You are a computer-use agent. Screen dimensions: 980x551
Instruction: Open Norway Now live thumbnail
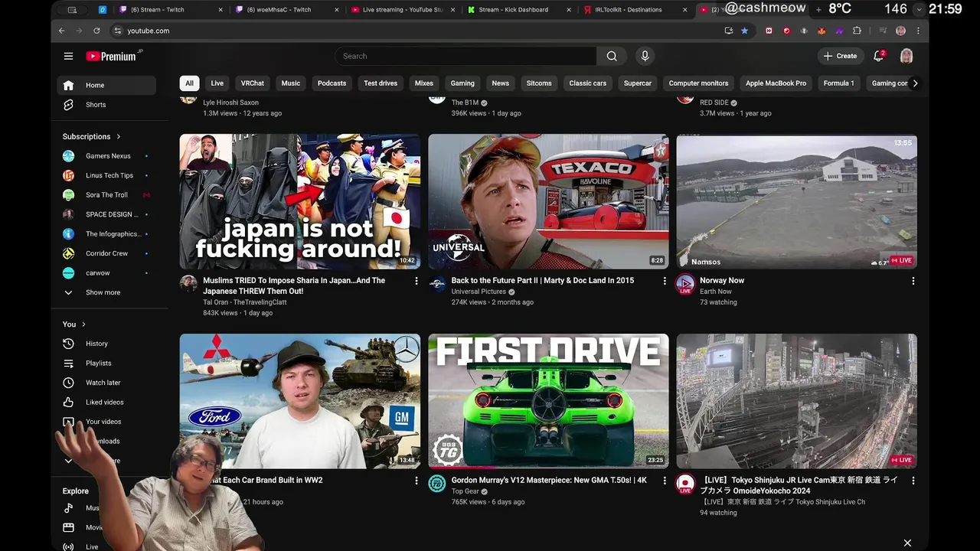796,201
